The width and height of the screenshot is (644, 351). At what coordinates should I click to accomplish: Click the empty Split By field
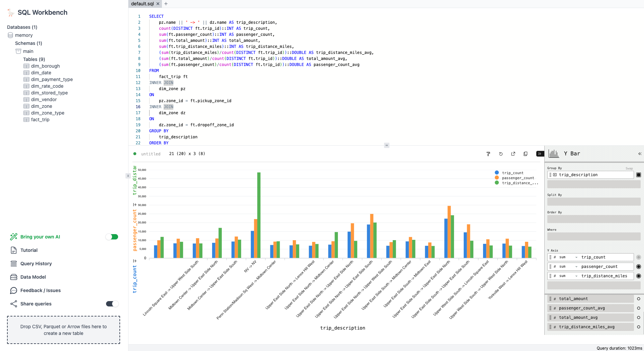point(594,202)
